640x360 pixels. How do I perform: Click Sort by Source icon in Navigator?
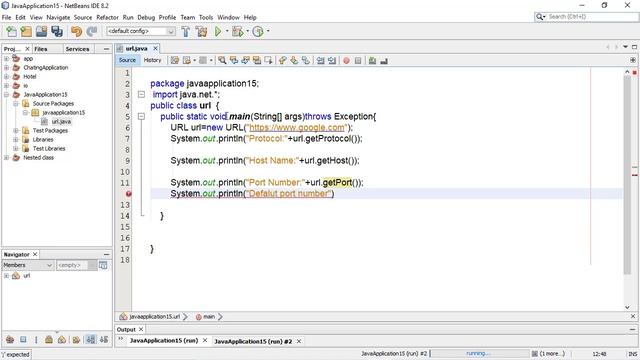coord(104,340)
